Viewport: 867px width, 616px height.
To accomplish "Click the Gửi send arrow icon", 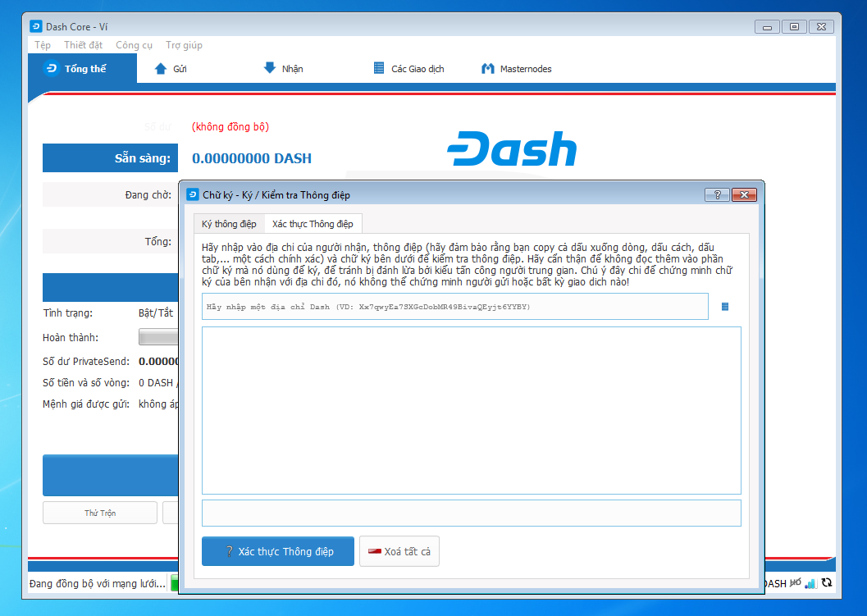I will click(160, 69).
